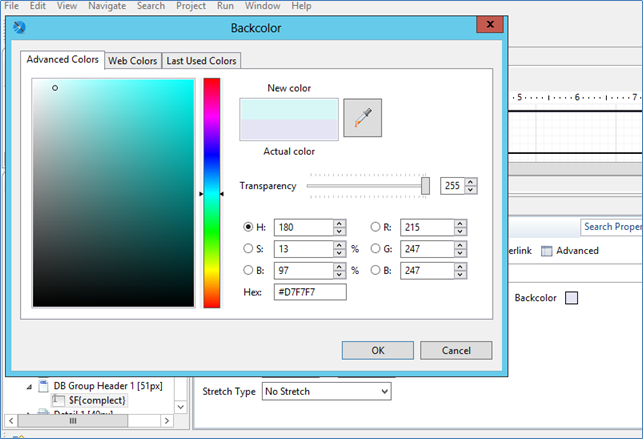
Task: Click the New color preview swatch
Action: (x=289, y=109)
